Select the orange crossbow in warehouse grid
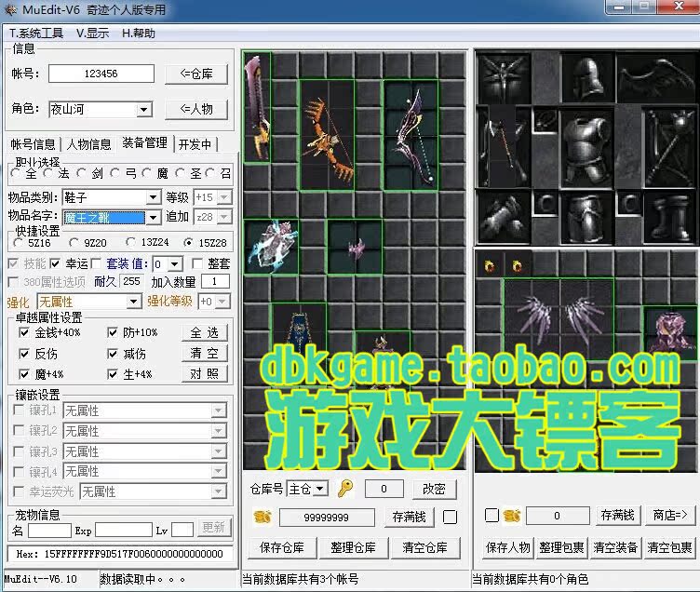700x592 pixels. 327,135
